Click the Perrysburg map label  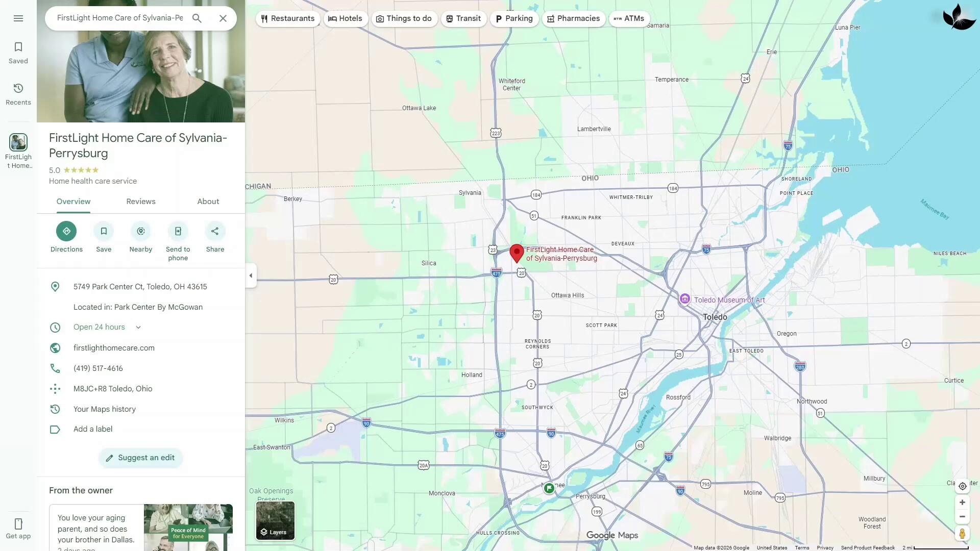(591, 496)
